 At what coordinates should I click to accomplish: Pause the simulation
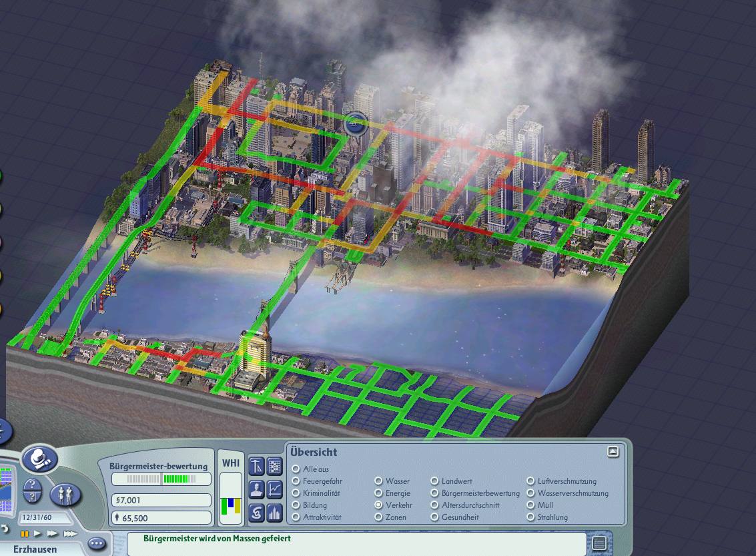click(24, 533)
